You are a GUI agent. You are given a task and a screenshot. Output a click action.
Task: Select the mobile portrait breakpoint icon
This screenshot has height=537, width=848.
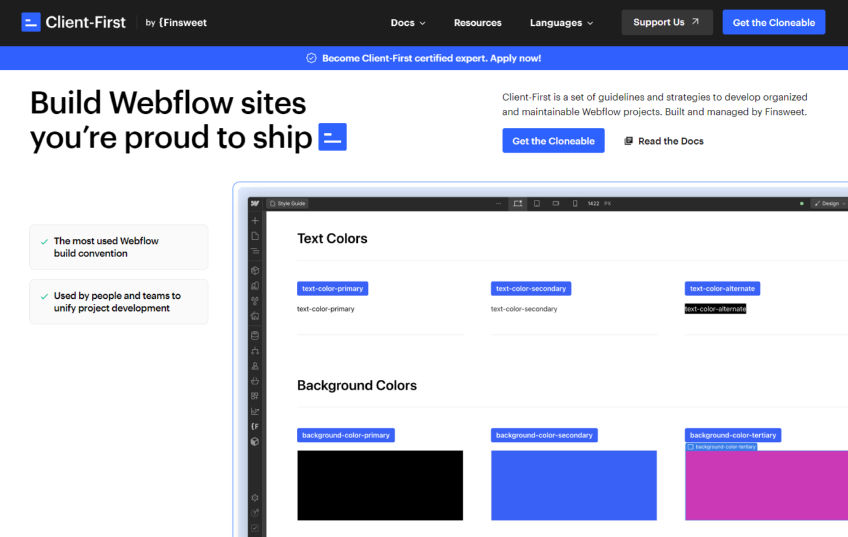point(575,203)
